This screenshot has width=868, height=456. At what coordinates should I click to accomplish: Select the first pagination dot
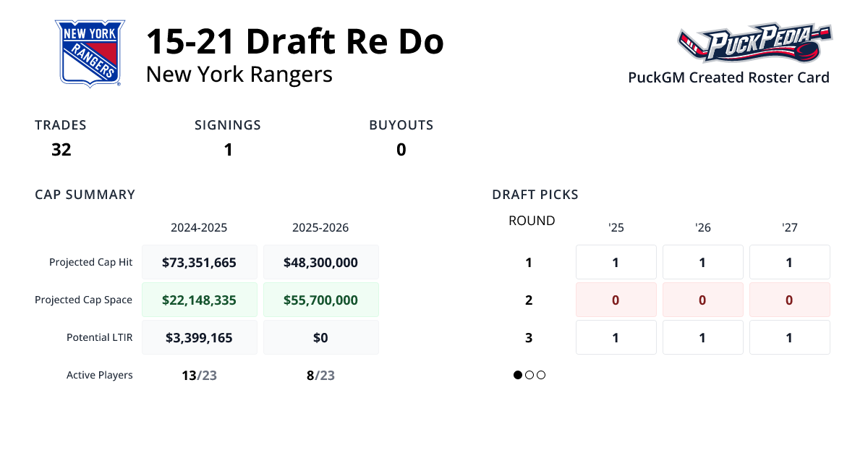point(517,375)
